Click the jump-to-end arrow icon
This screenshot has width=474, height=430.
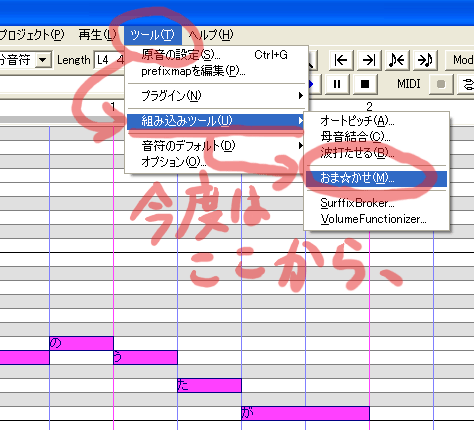369,60
